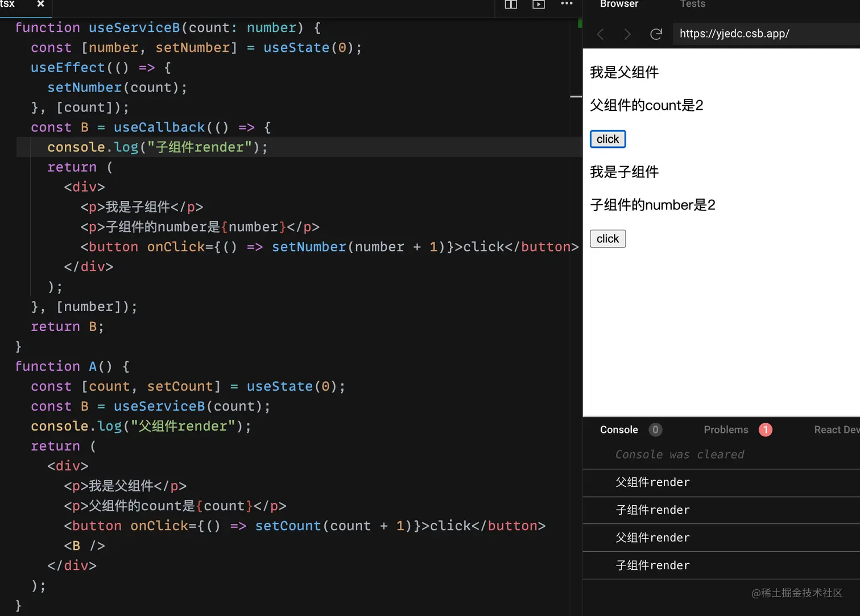This screenshot has width=860, height=616.
Task: Click the Problems count badge 1
Action: coord(765,430)
